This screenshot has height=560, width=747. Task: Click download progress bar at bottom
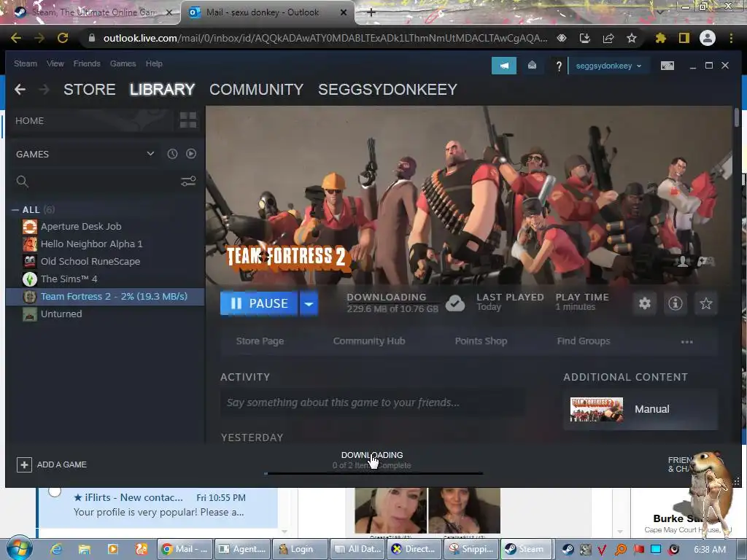coord(373,473)
